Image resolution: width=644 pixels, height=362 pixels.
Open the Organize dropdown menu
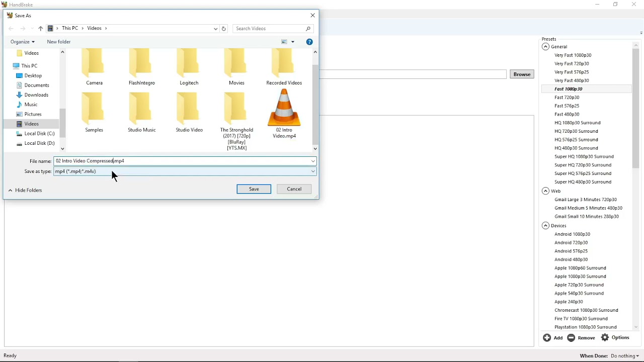click(x=23, y=42)
